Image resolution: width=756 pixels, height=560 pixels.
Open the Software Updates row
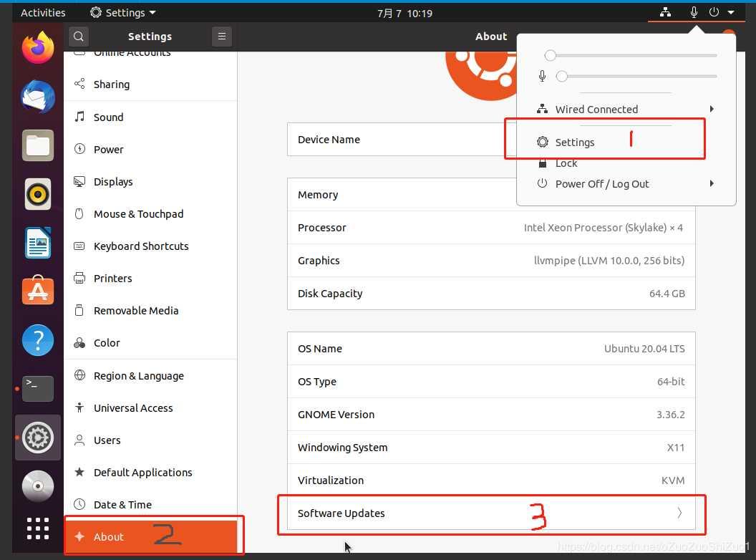[491, 513]
